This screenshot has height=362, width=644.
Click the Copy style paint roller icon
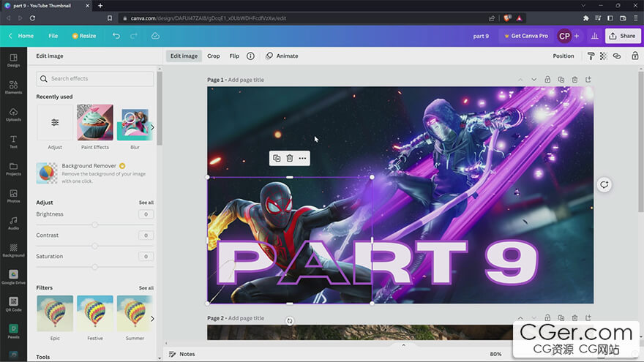(x=591, y=56)
